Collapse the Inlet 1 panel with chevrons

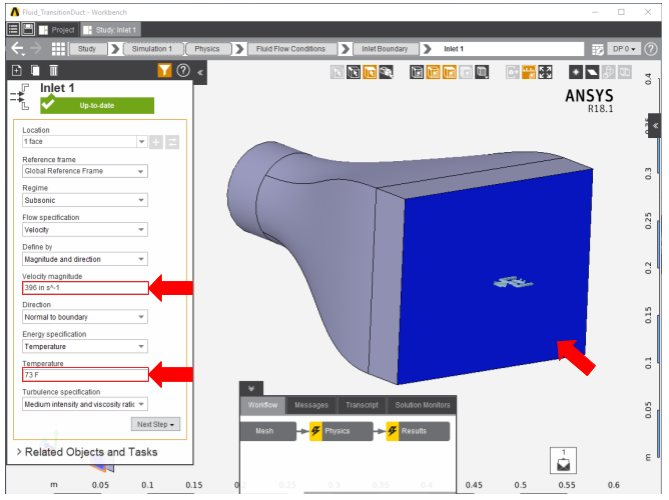click(x=200, y=73)
